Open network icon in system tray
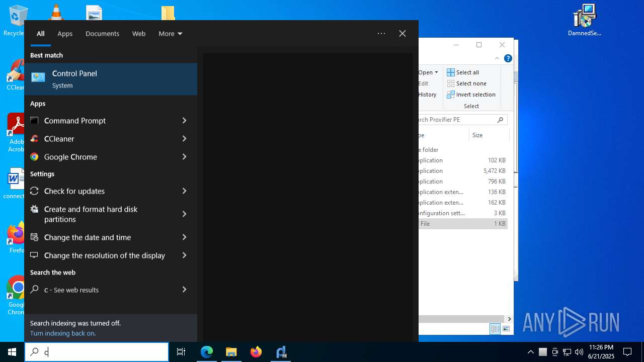Viewport: 644px width, 362px height. (x=567, y=352)
